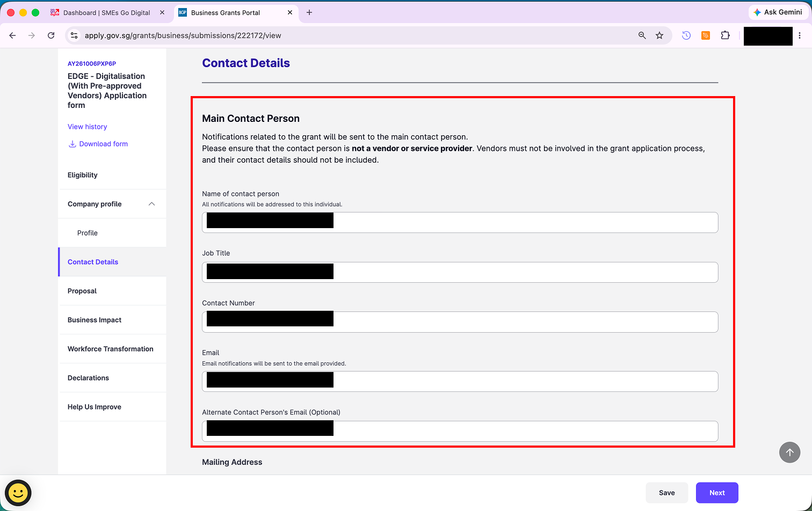Screen dimensions: 812x511
Task: Open site information icon in address bar
Action: tap(75, 35)
